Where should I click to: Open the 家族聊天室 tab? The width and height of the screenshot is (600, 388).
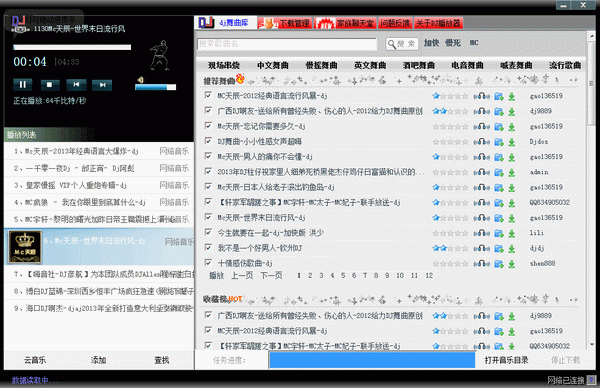pos(346,23)
